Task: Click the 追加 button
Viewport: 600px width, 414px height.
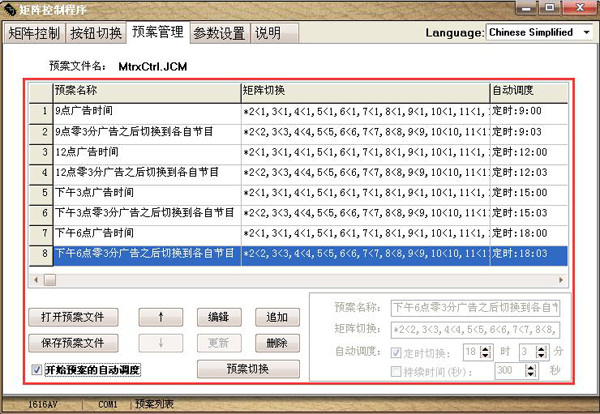Action: click(277, 317)
